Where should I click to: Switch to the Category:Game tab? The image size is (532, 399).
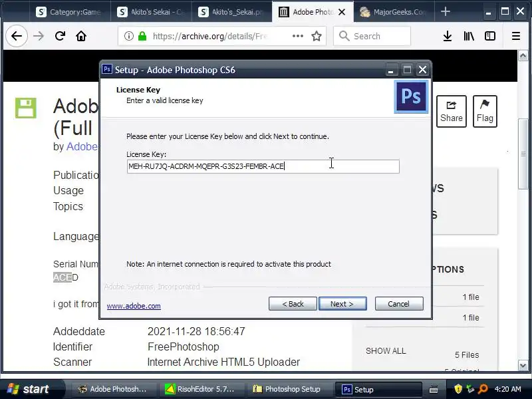click(70, 12)
